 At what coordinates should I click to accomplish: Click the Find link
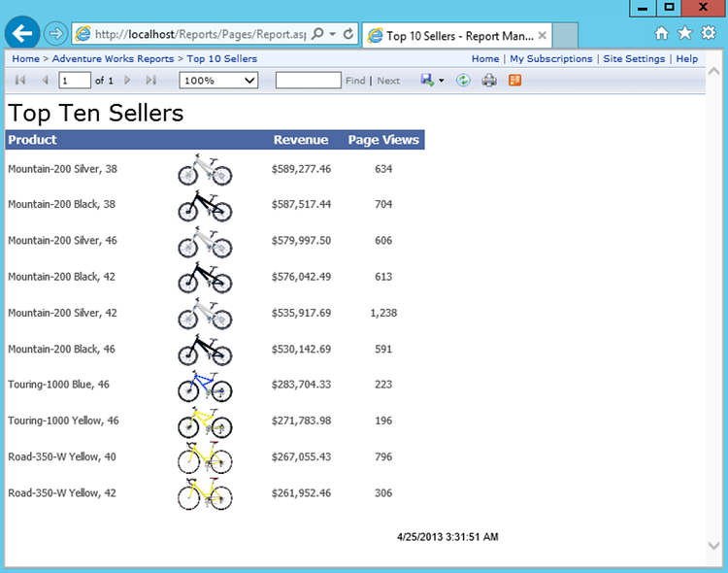355,81
